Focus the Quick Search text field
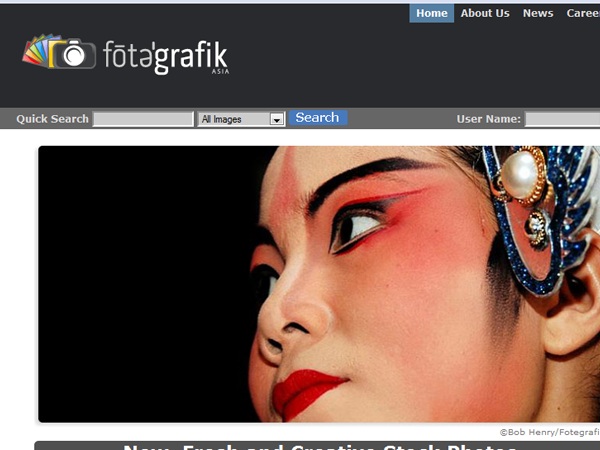 [x=143, y=119]
